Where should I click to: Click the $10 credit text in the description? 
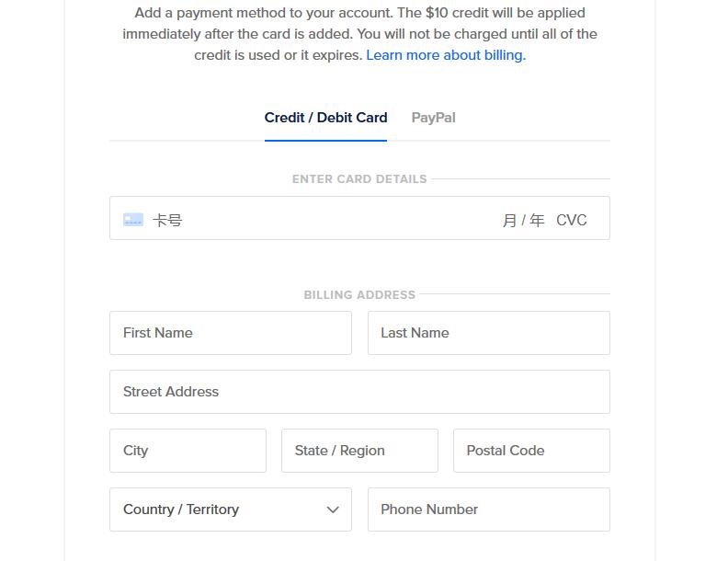(457, 13)
